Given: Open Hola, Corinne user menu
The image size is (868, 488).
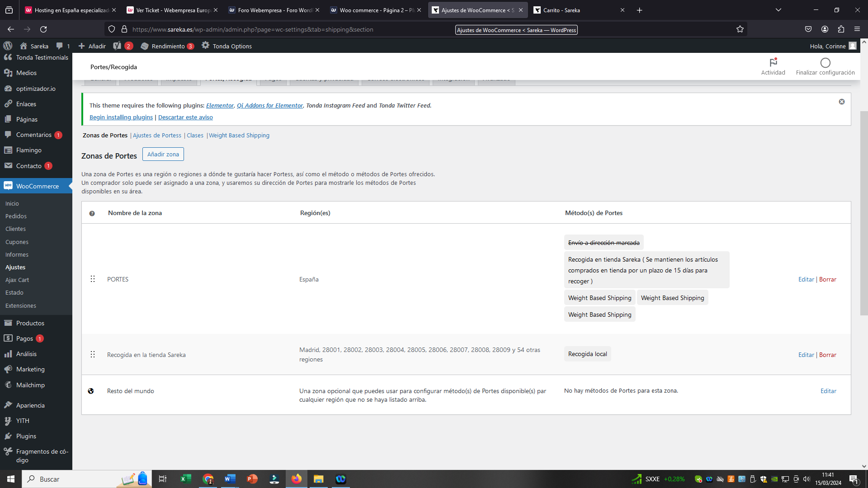Looking at the screenshot, I should [x=833, y=46].
